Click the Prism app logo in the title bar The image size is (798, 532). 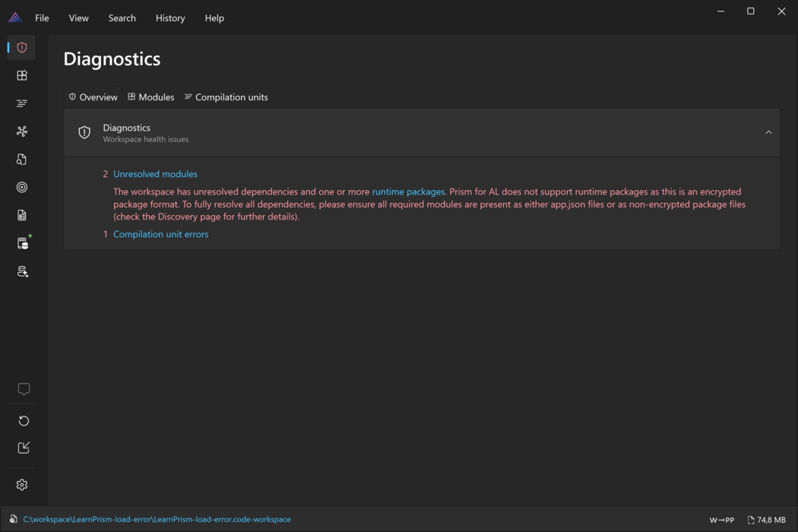click(x=15, y=17)
